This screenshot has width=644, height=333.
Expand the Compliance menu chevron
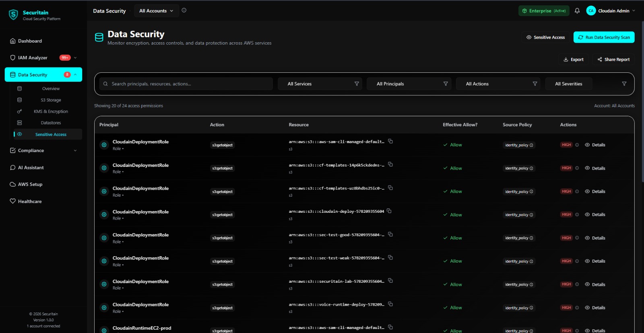click(75, 150)
